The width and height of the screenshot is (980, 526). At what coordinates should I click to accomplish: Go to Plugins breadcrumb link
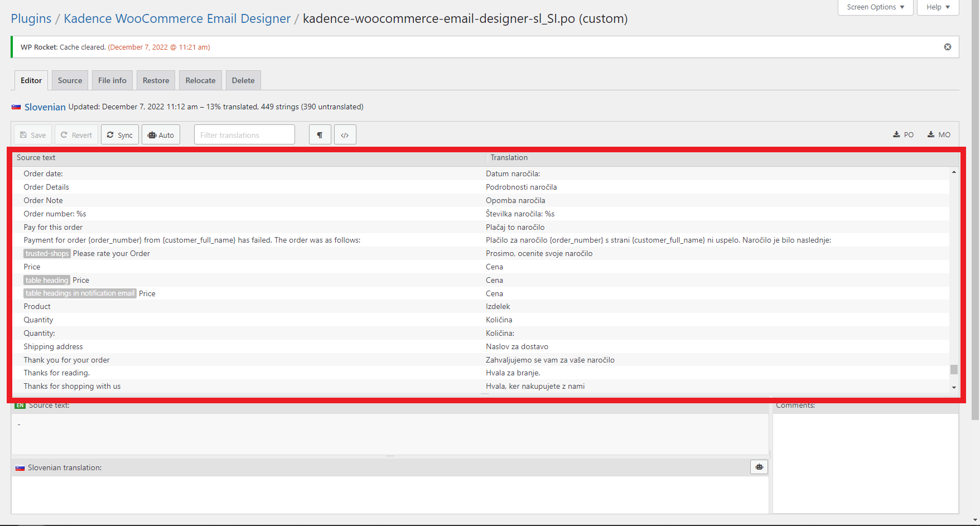click(x=31, y=18)
